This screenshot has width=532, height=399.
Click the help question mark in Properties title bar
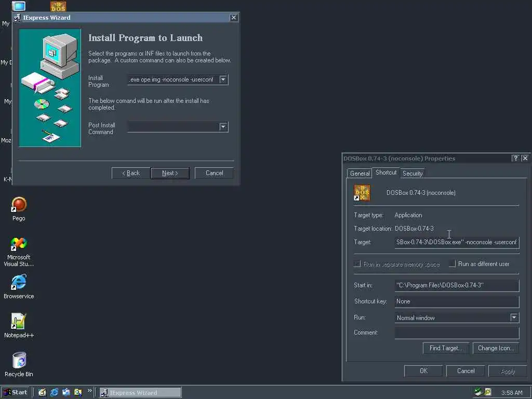click(x=515, y=158)
